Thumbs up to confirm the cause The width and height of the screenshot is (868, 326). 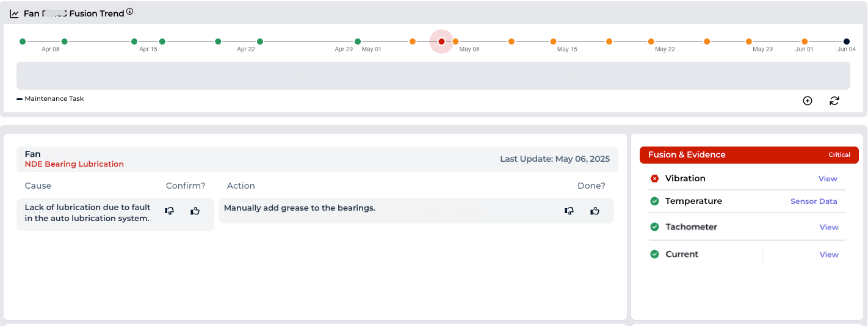[x=195, y=211]
